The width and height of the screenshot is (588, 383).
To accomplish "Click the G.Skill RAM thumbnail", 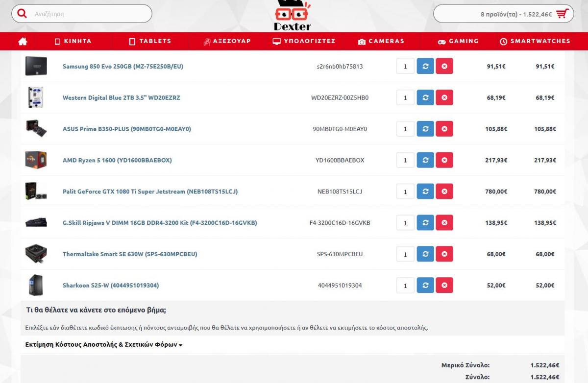I will (36, 223).
